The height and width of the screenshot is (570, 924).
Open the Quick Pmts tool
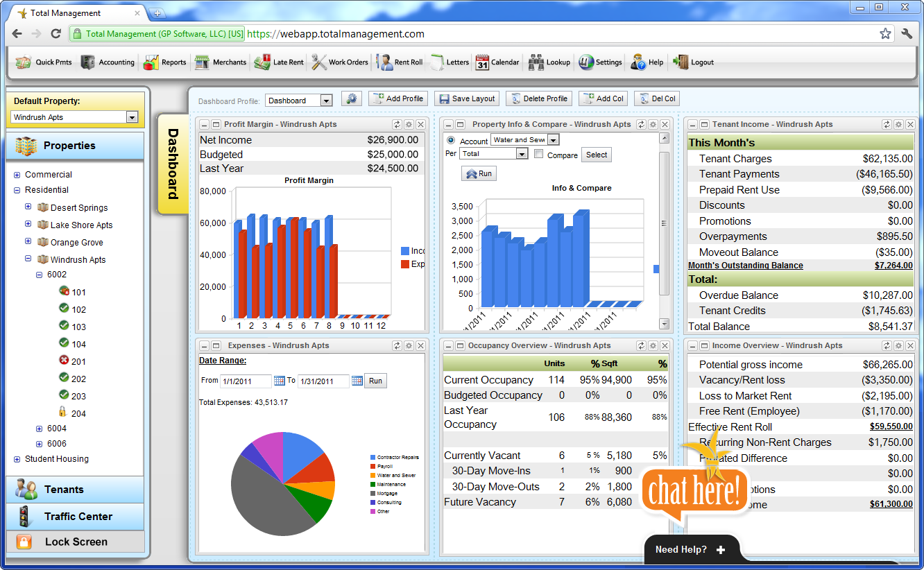(42, 62)
